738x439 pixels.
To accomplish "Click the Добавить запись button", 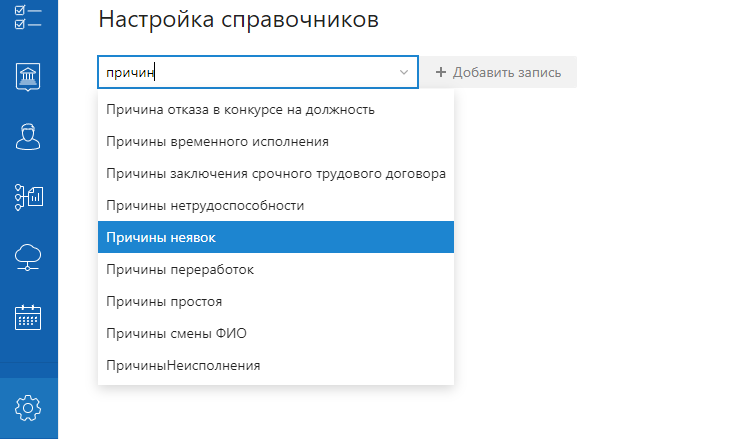I will click(498, 72).
